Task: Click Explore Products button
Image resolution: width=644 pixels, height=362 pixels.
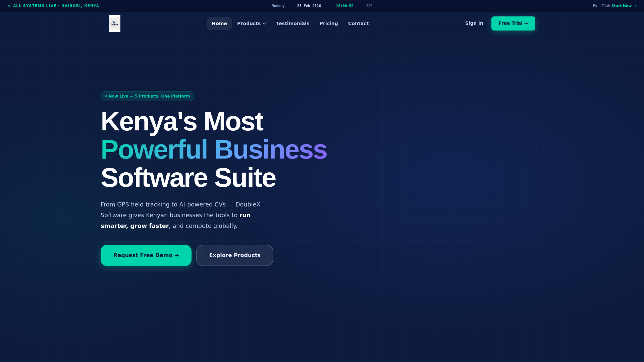Action: pos(235,255)
